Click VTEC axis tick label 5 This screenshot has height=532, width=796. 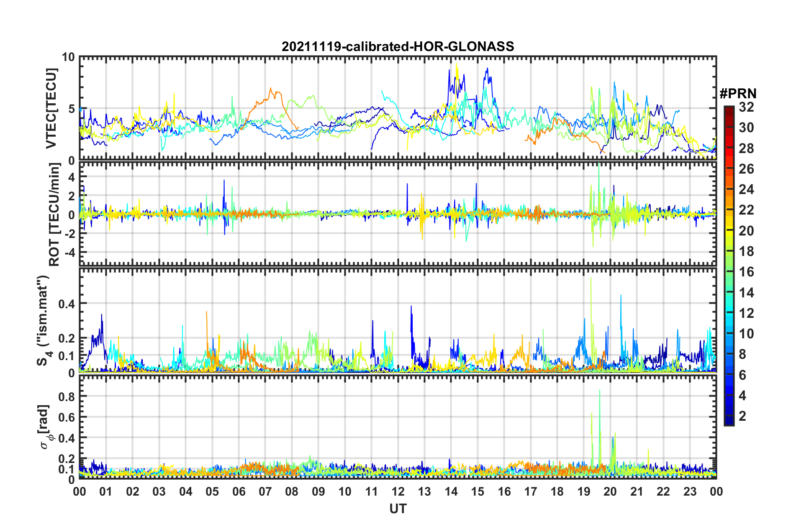coord(71,109)
